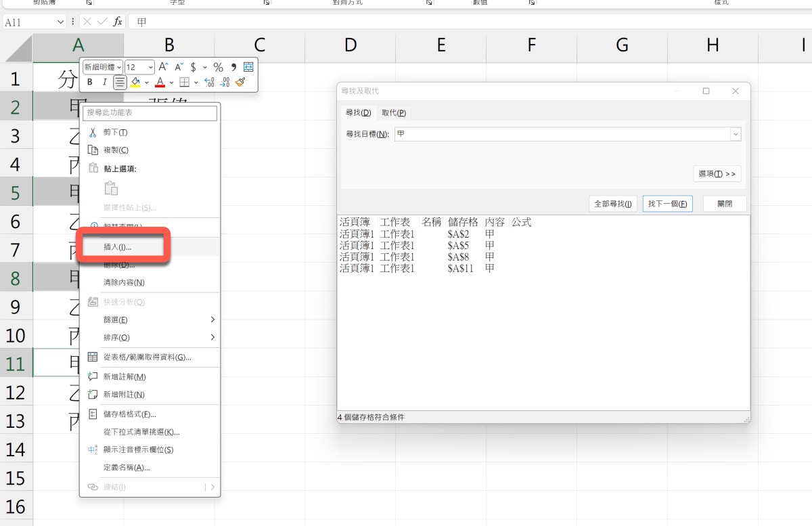Image resolution: width=812 pixels, height=526 pixels.
Task: Toggle italic in the mini toolbar
Action: pos(104,83)
